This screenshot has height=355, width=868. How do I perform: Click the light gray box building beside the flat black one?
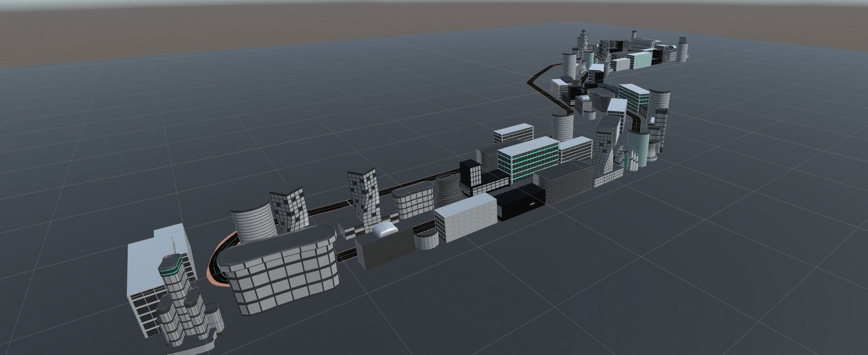pos(465,217)
